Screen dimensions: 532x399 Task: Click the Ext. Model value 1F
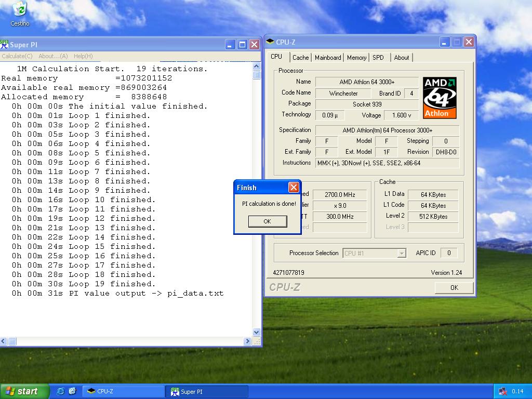(x=386, y=152)
